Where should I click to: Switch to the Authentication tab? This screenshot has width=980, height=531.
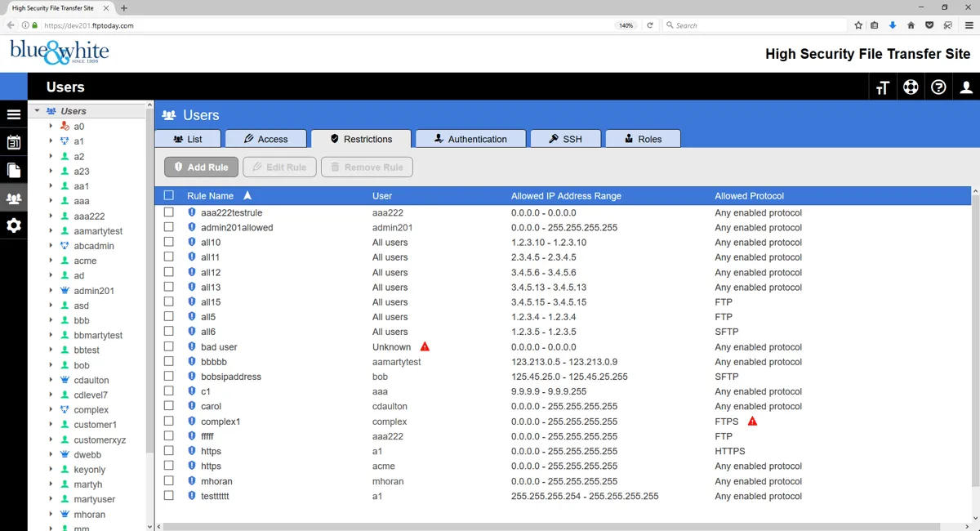tap(470, 139)
